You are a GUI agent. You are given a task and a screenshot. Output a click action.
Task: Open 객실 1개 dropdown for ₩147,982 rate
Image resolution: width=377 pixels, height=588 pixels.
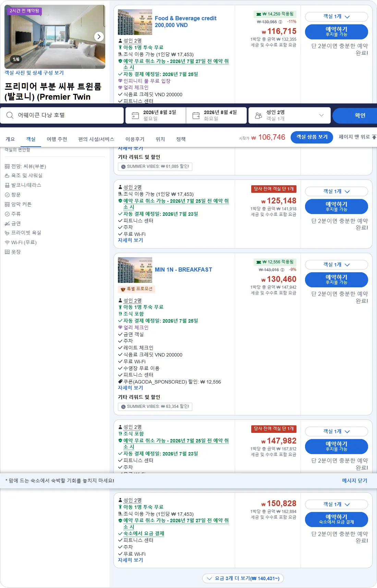tap(336, 431)
